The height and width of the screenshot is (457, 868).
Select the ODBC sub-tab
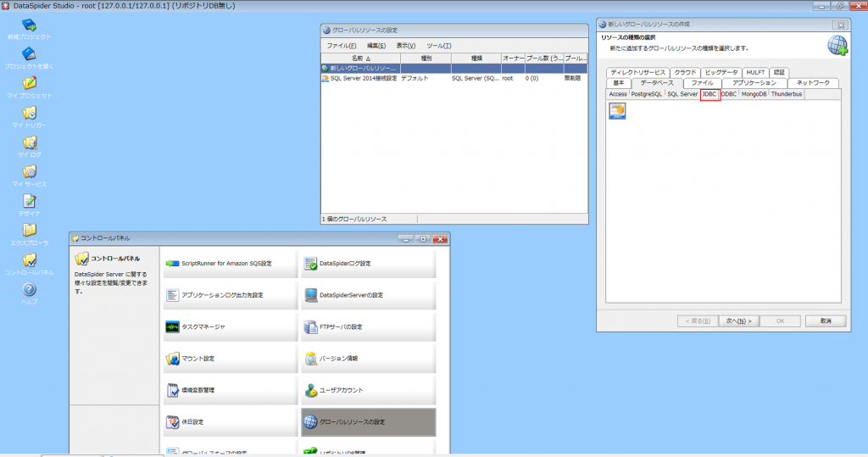click(728, 94)
